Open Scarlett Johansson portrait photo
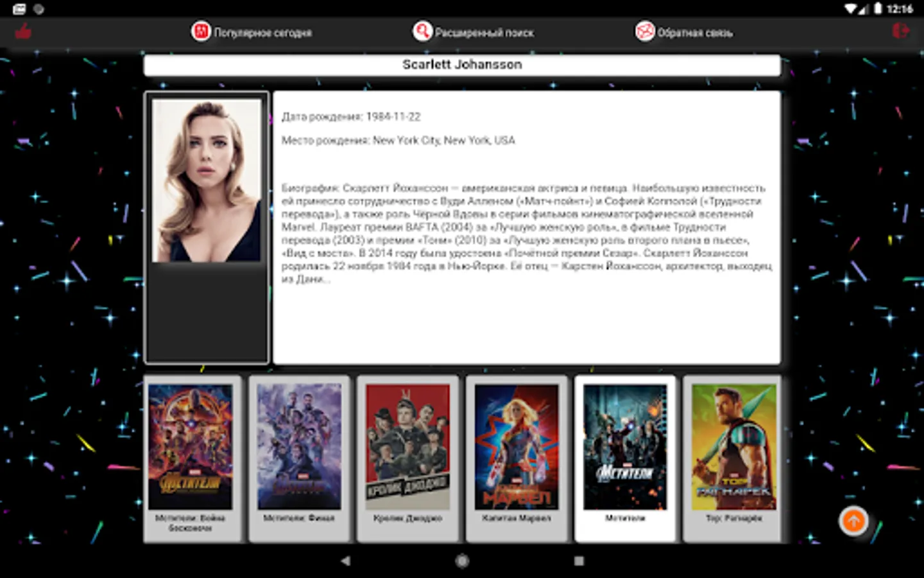Image resolution: width=924 pixels, height=578 pixels. coord(207,180)
